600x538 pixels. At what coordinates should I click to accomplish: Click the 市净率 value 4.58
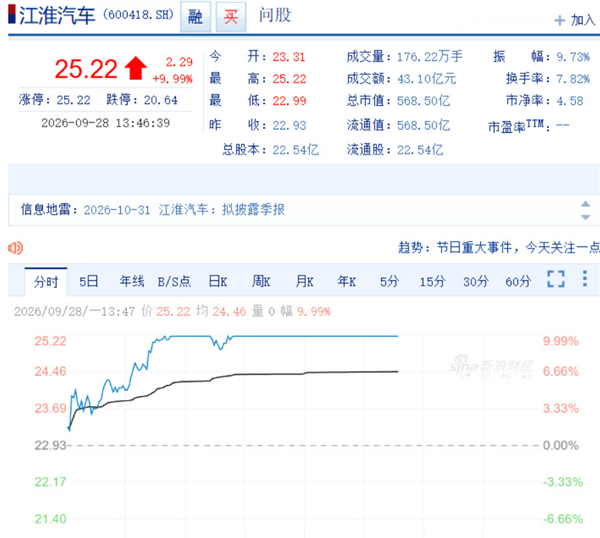point(570,101)
